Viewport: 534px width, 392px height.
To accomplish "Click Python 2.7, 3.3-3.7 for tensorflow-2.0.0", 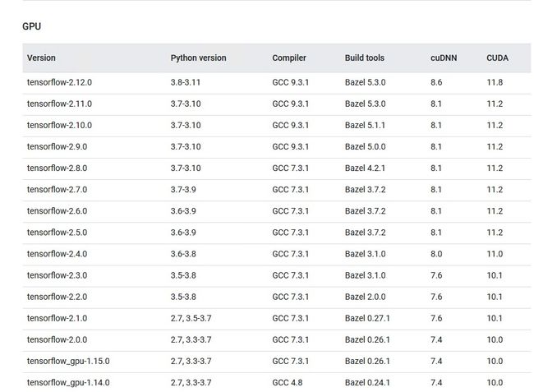I will 191,340.
